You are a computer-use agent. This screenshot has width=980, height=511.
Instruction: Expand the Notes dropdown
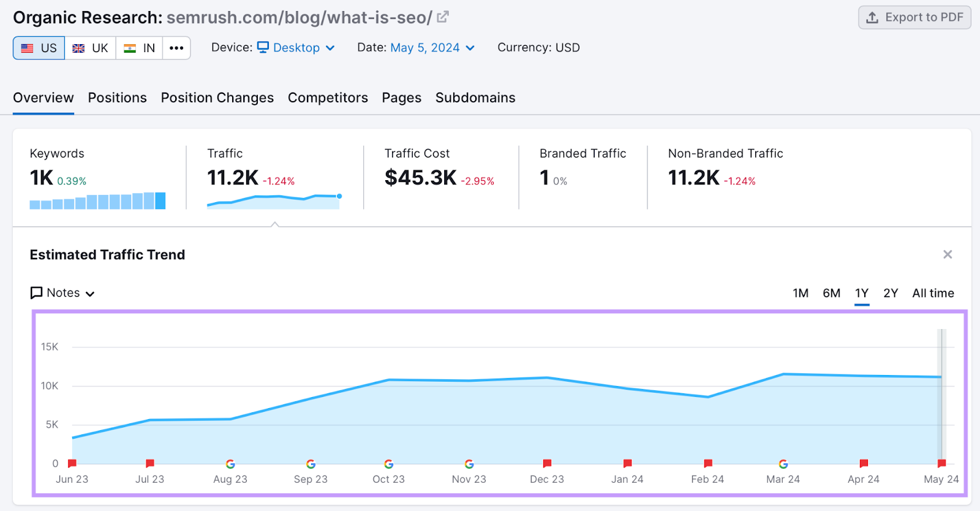pos(63,293)
